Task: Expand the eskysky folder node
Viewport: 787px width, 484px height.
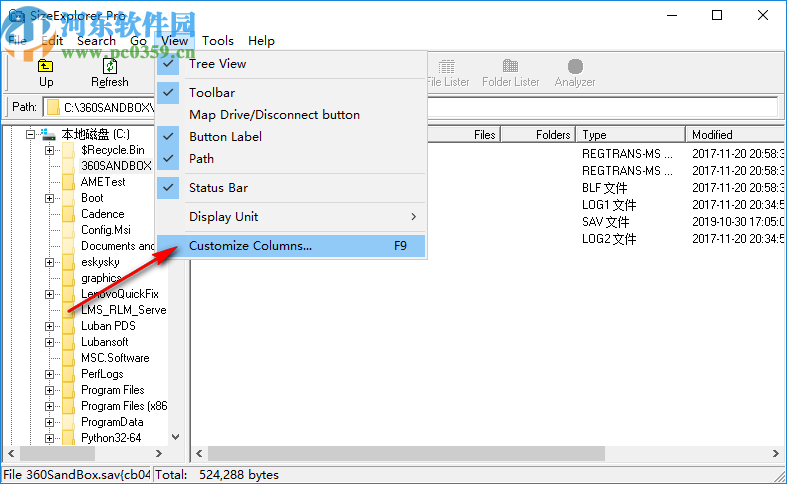Action: (x=49, y=262)
